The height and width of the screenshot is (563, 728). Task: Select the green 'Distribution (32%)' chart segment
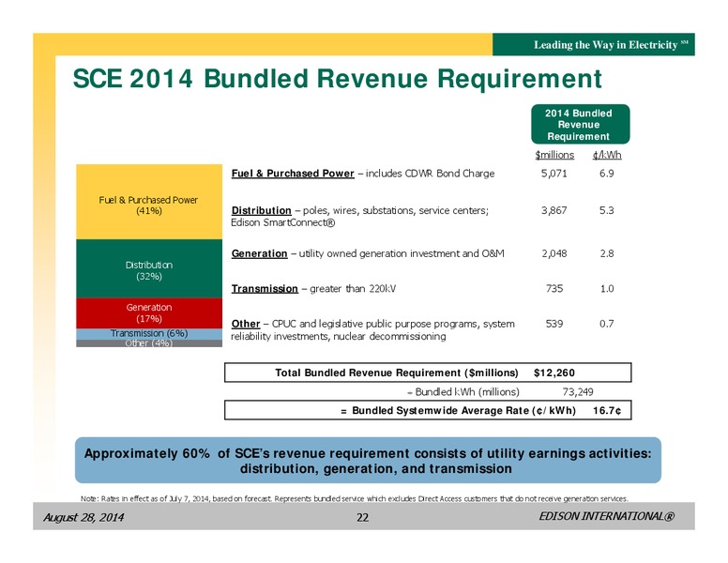(149, 268)
